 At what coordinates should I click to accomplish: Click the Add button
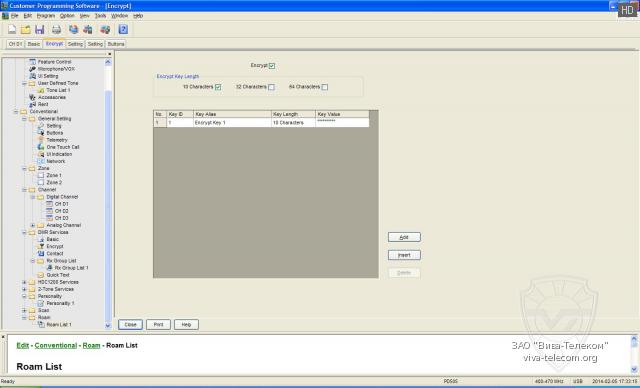tap(404, 237)
